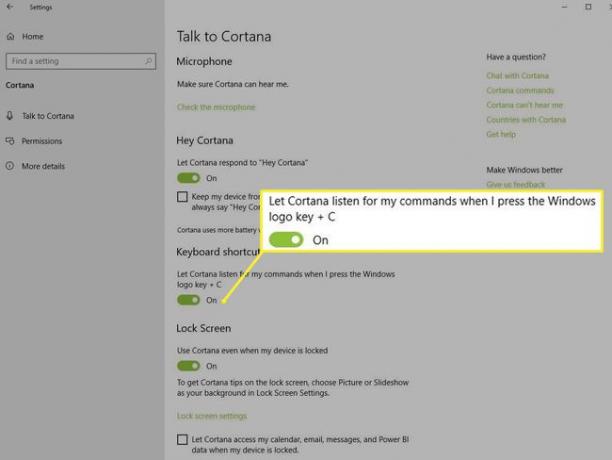
Task: Click the Hey Cortana section heading
Action: tap(205, 140)
